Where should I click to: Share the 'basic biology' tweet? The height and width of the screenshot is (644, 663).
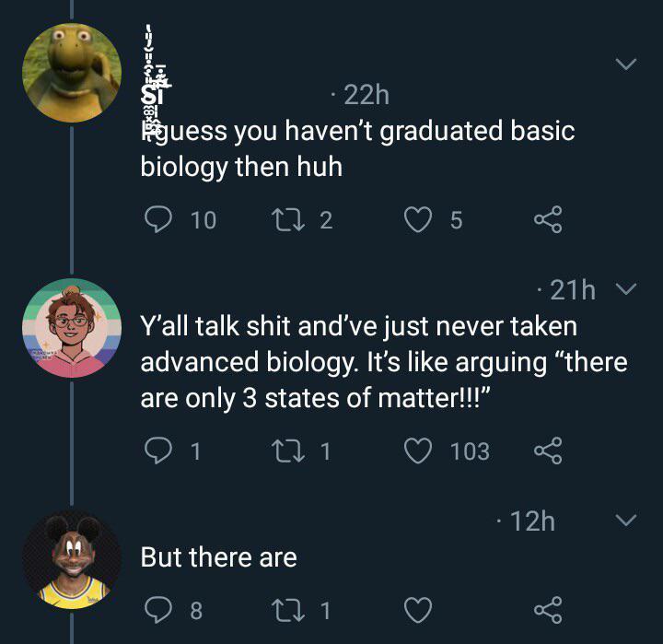[x=547, y=219]
